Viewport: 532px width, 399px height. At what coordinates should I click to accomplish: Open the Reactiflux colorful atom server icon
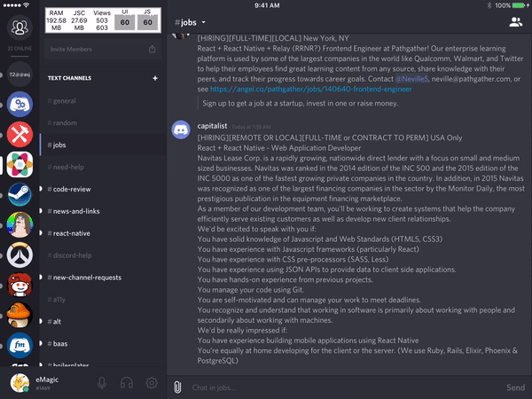(x=20, y=165)
